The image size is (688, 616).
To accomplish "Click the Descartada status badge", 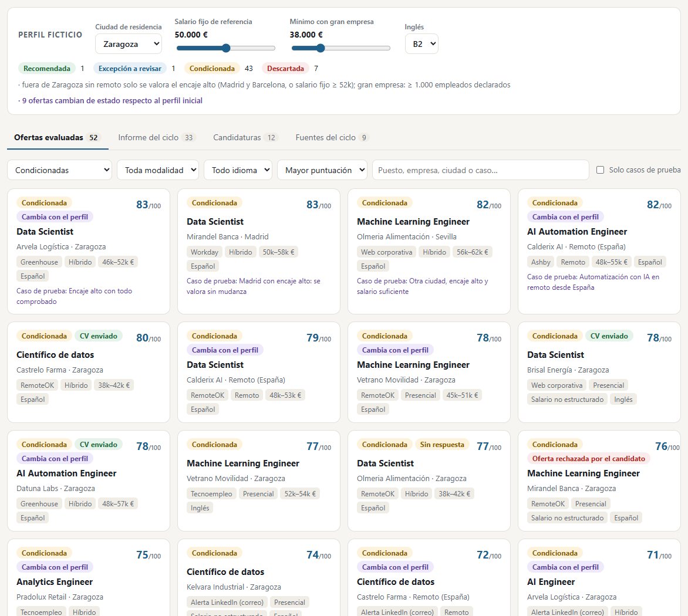I will tap(286, 69).
